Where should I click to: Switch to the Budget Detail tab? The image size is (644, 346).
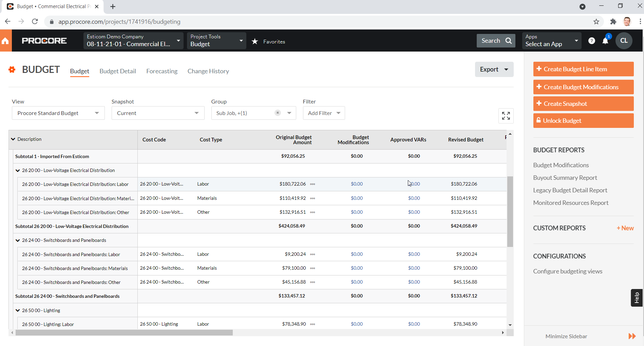[118, 71]
